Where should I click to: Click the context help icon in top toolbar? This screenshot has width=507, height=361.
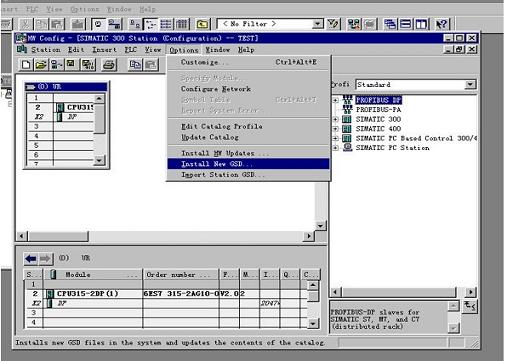pos(442,24)
